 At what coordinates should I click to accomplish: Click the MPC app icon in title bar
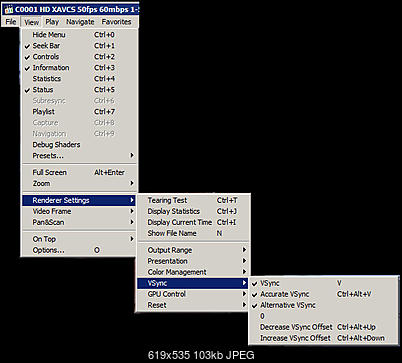(x=9, y=10)
